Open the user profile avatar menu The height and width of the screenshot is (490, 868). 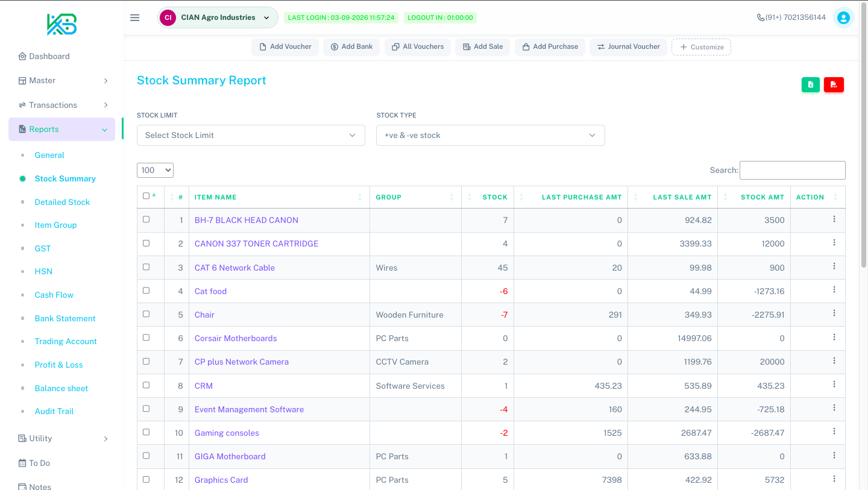click(x=843, y=18)
